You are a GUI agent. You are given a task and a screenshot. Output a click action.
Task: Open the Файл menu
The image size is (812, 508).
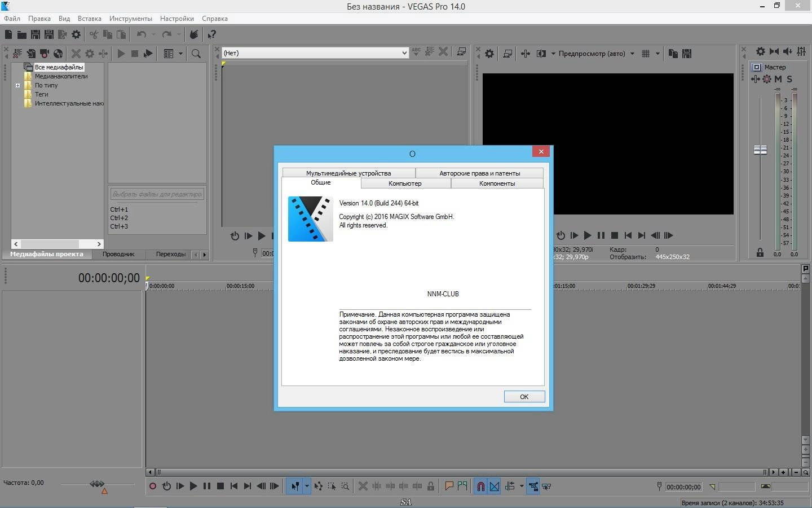coord(12,19)
